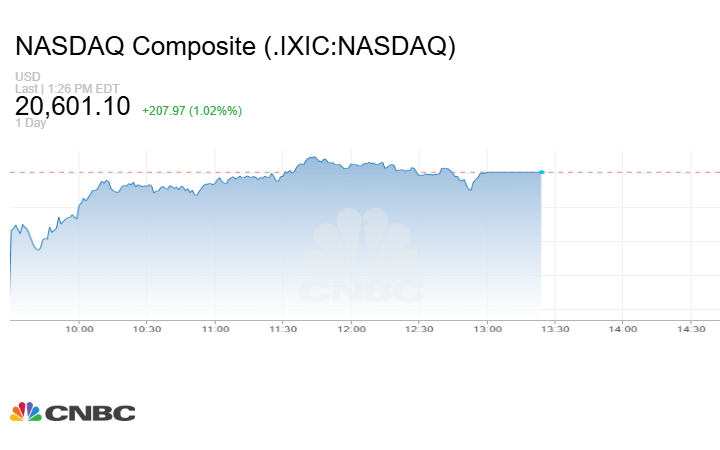Click the 11:30 time axis label
The height and width of the screenshot is (450, 720).
pos(283,329)
